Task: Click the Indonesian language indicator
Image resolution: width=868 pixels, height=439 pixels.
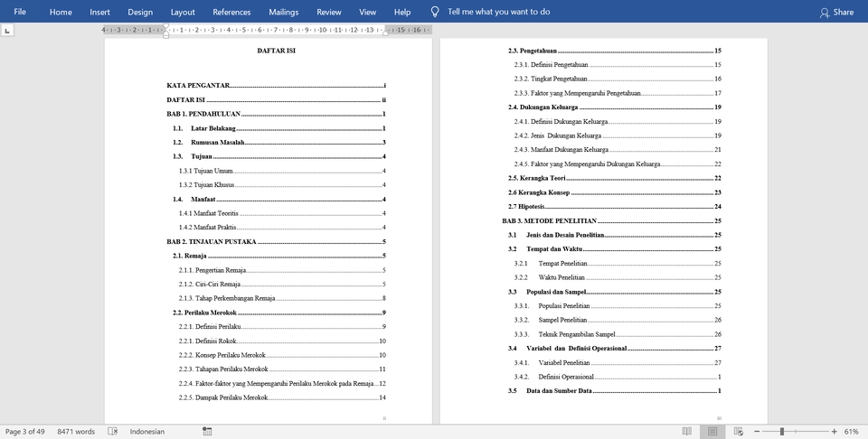Action: (x=147, y=431)
